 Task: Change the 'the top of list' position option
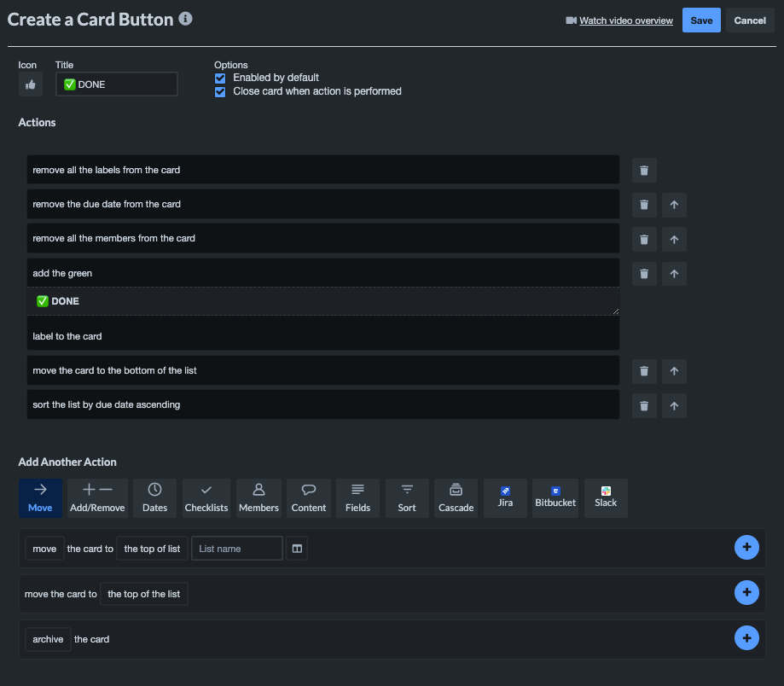click(152, 549)
